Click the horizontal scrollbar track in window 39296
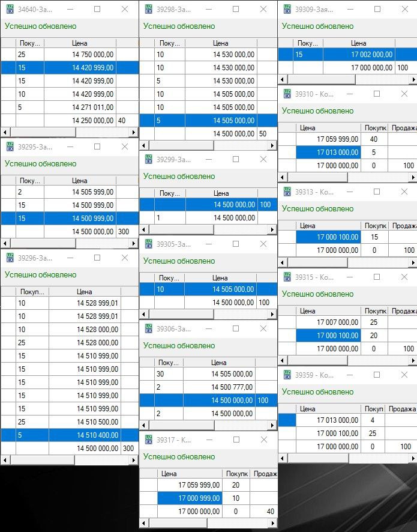This screenshot has width=417, height=532. pyautogui.click(x=69, y=459)
